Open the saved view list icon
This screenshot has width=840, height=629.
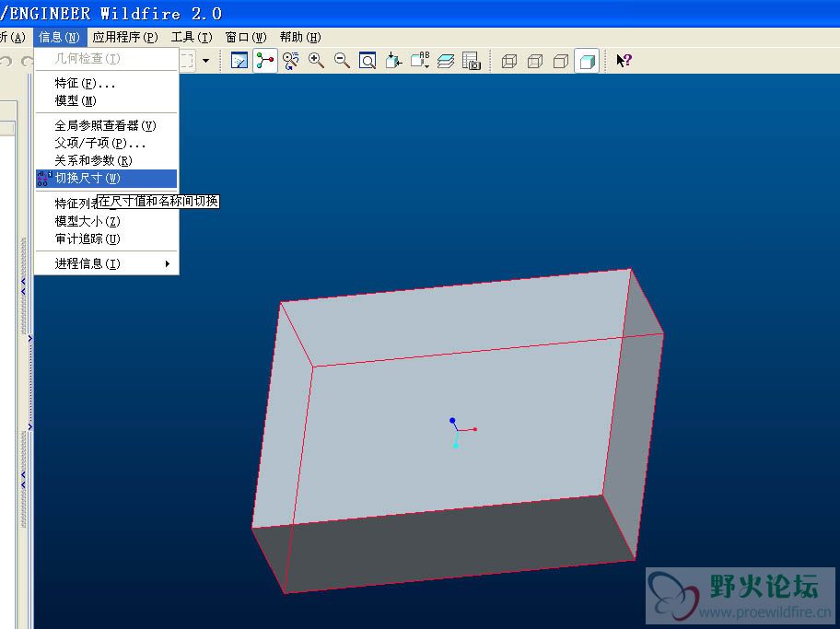[x=420, y=61]
